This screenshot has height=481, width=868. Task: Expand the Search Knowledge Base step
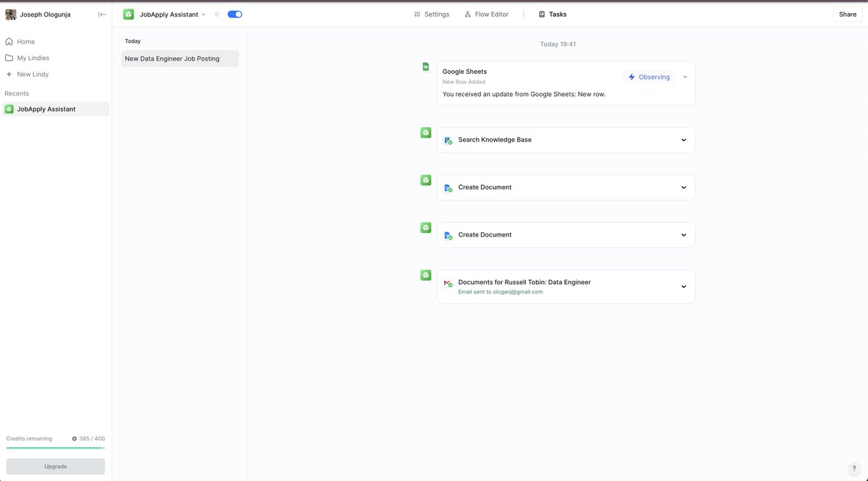tap(684, 140)
